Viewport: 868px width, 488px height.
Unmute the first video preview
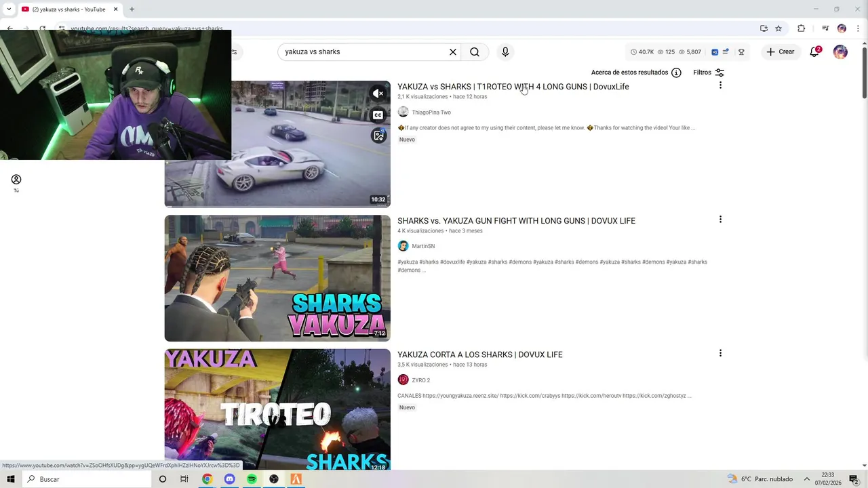[378, 94]
